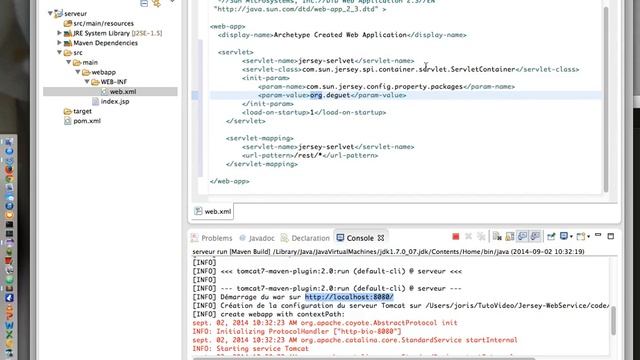640x360 pixels.
Task: Collapse the src folder
Action: [x=60, y=52]
